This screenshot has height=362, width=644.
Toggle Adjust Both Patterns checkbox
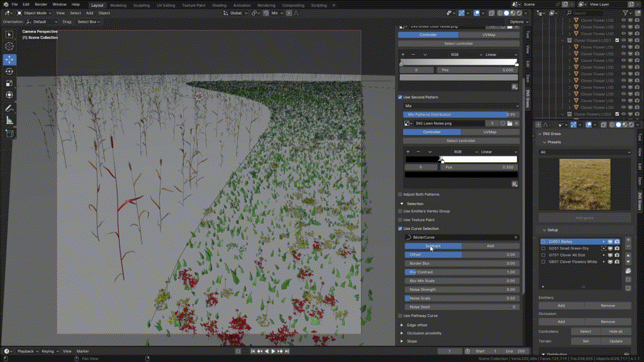[x=400, y=195]
